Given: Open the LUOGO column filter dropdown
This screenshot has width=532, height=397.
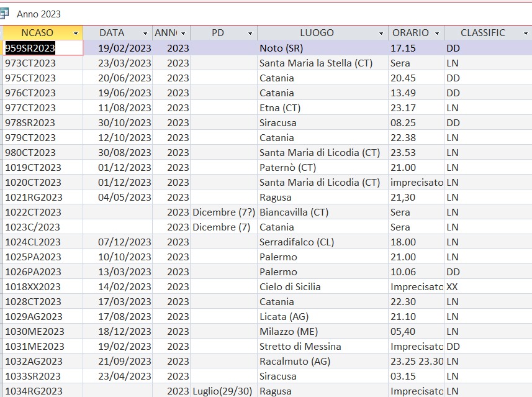Looking at the screenshot, I should (381, 34).
